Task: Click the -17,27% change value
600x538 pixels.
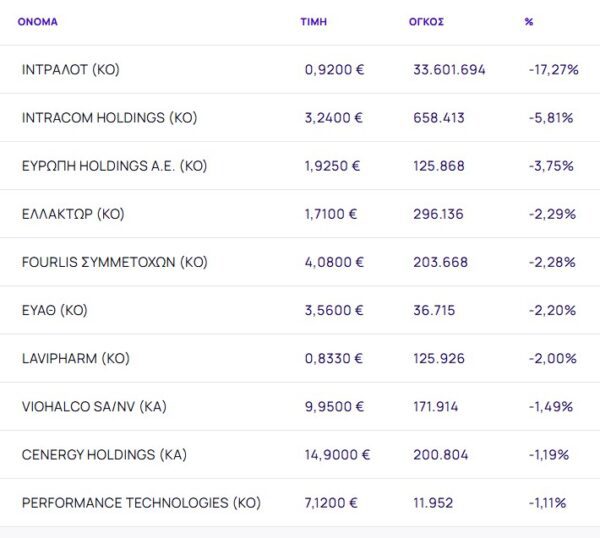Action: click(553, 70)
